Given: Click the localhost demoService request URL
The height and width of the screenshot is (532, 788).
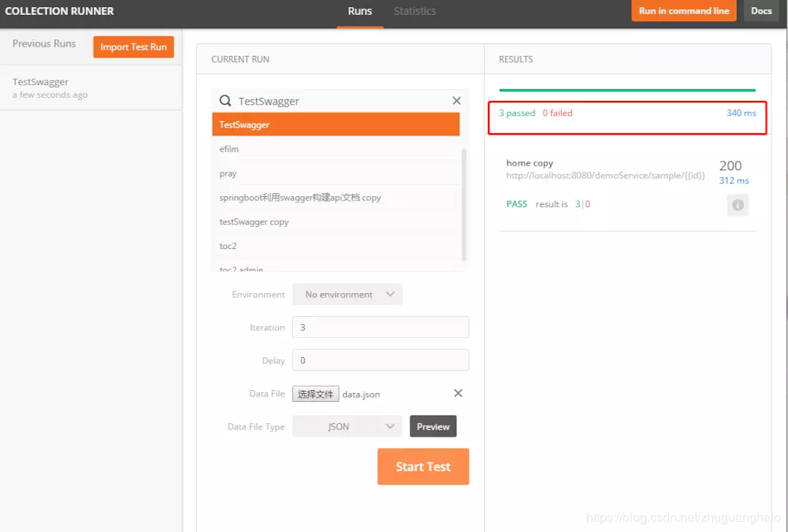Looking at the screenshot, I should tap(605, 176).
